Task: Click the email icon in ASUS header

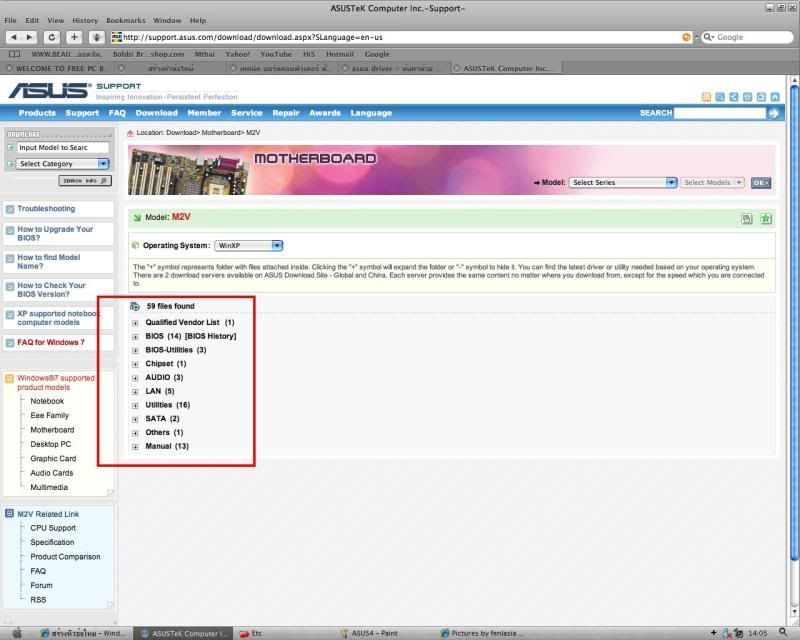Action: [x=747, y=97]
